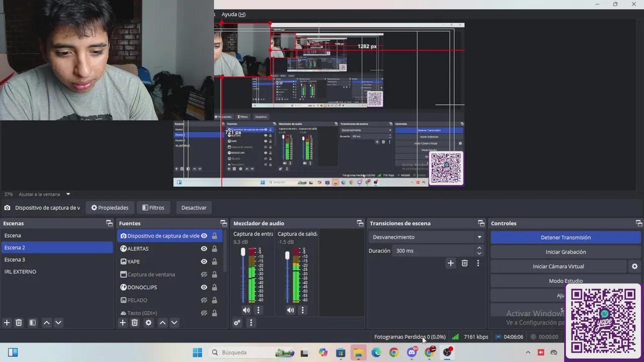
Task: Click the Detener Transmisión button
Action: pos(566,237)
